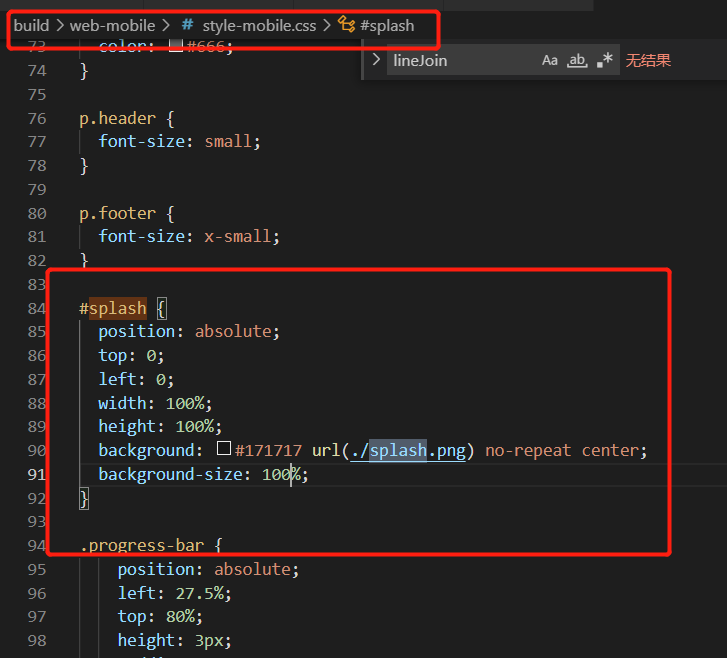Viewport: 727px width, 658px height.
Task: Click the #splash symbol icon in breadcrumb
Action: pyautogui.click(x=347, y=25)
